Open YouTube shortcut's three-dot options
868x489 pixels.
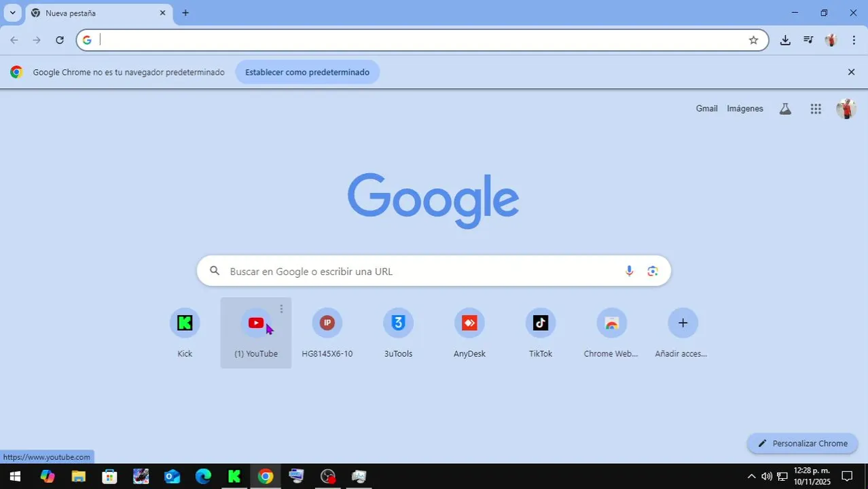(x=281, y=309)
